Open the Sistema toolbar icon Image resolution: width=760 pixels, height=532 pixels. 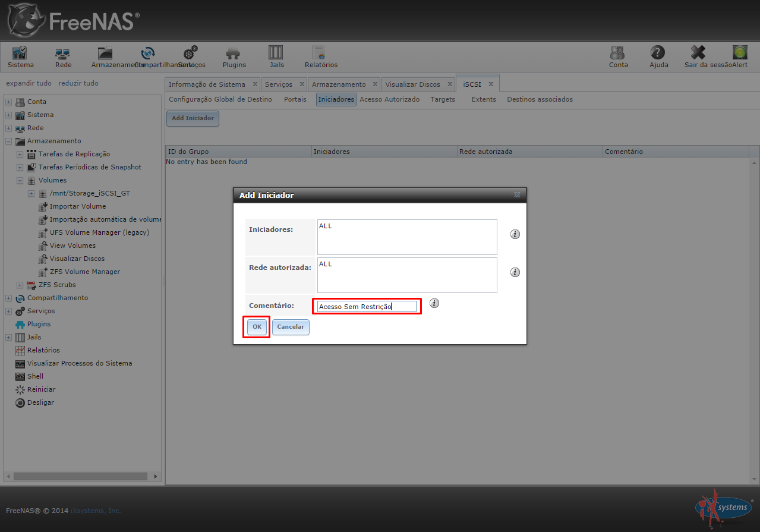click(x=20, y=53)
